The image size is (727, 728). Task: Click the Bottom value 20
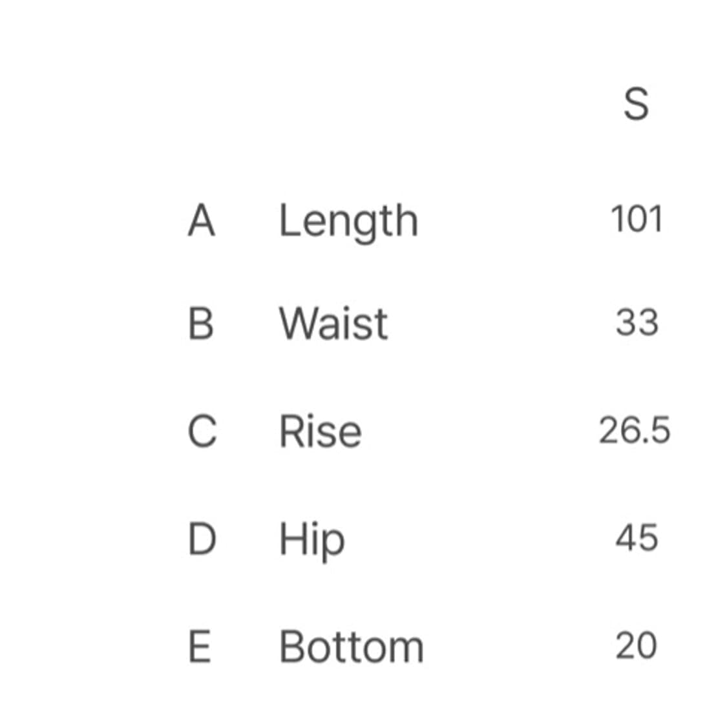click(x=637, y=646)
